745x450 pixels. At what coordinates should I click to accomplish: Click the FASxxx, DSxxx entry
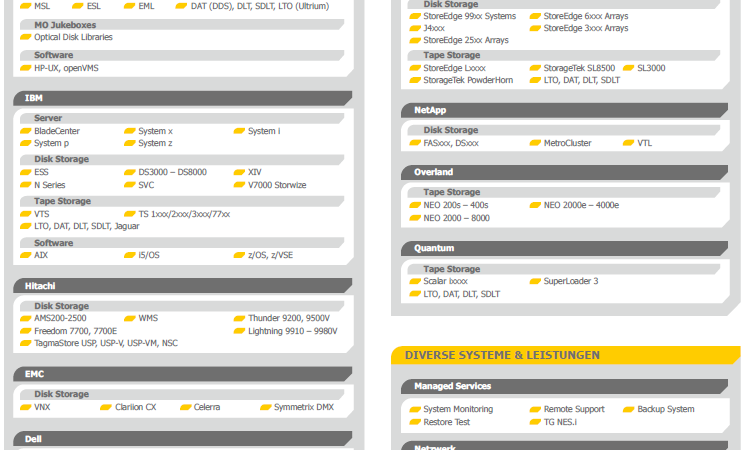(x=451, y=143)
